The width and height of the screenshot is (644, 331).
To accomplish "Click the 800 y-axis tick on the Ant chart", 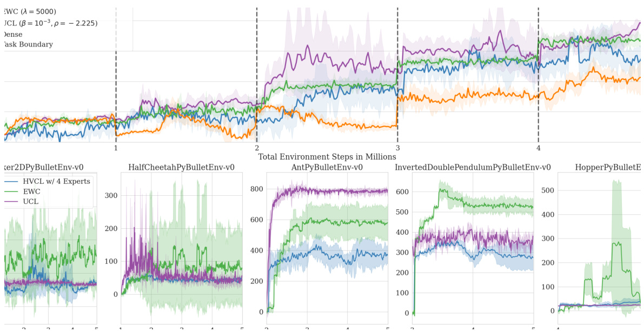I will click(256, 189).
